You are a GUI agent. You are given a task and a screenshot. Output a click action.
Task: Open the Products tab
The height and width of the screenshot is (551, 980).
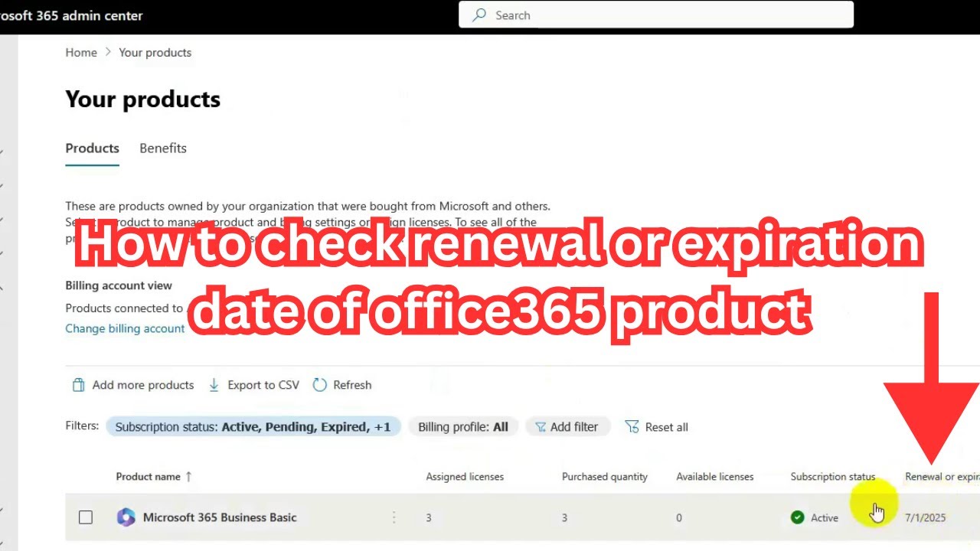coord(93,148)
